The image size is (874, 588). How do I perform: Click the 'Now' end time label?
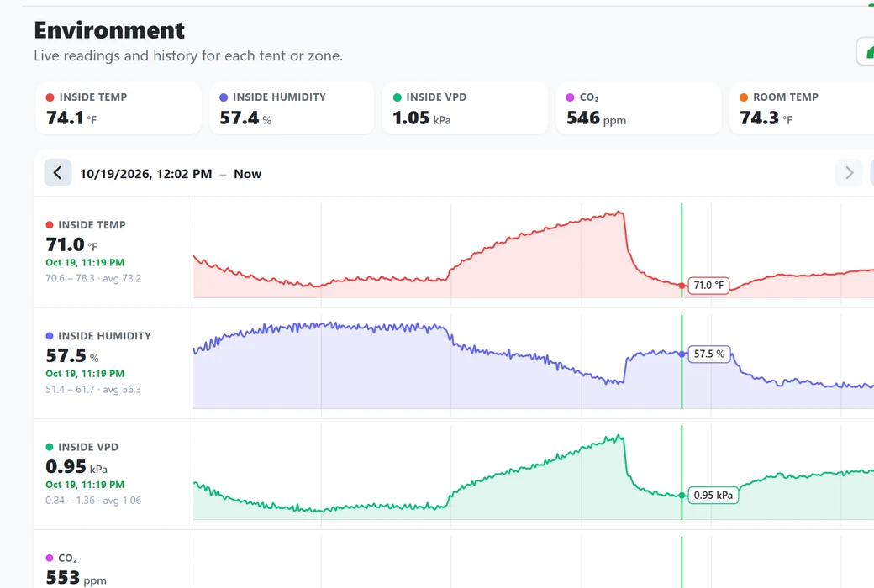247,174
